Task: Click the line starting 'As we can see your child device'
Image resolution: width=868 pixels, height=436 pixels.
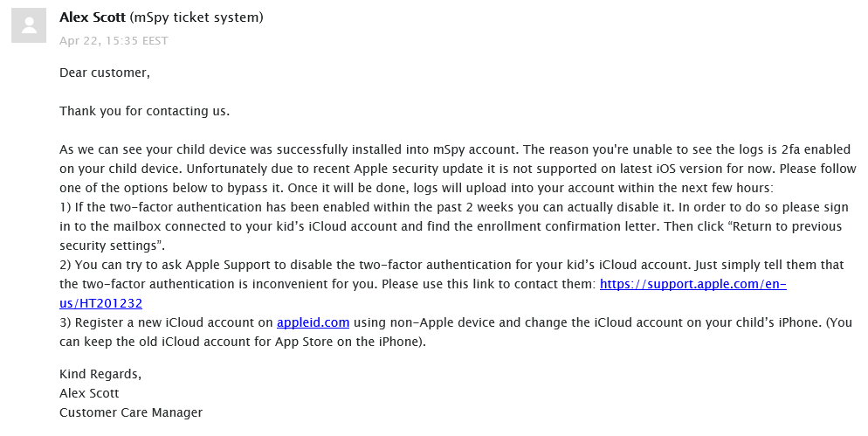Action: [454, 149]
